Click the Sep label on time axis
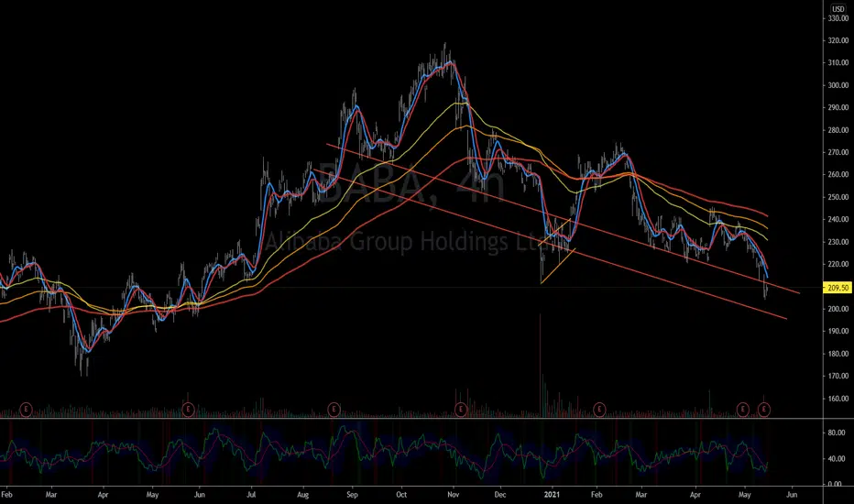854x504 pixels. coord(353,495)
